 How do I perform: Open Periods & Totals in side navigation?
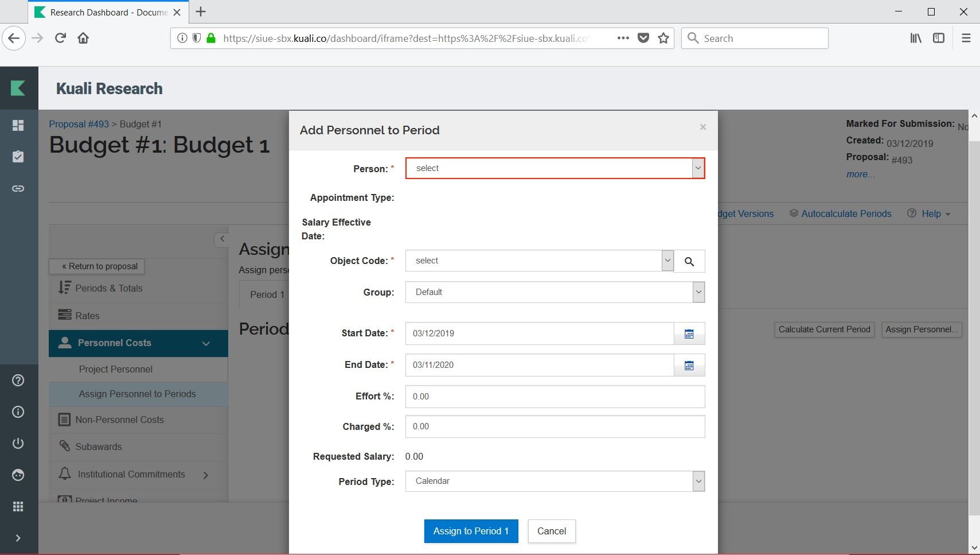point(108,288)
